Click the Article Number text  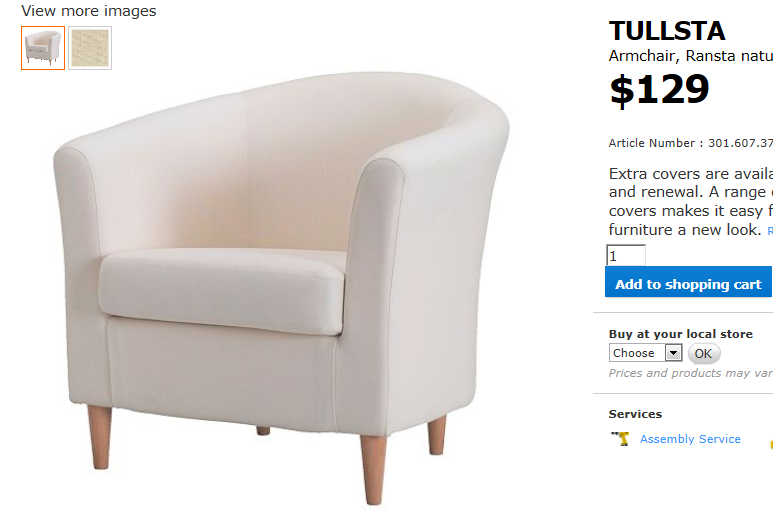point(690,143)
